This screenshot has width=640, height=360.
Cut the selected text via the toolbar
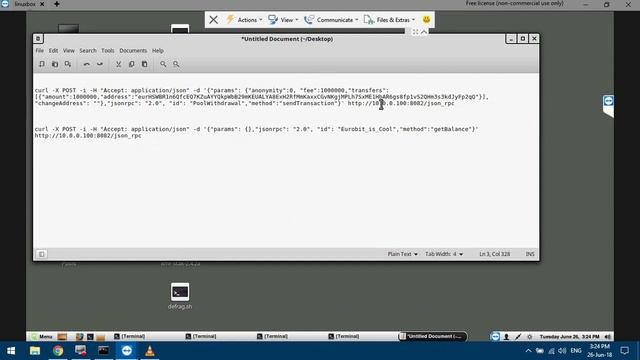(x=118, y=64)
